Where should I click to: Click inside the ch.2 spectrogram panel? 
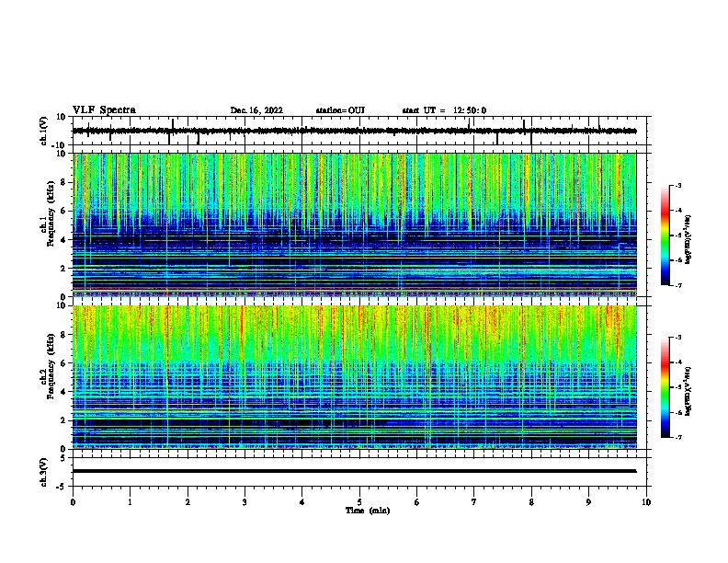coord(354,377)
